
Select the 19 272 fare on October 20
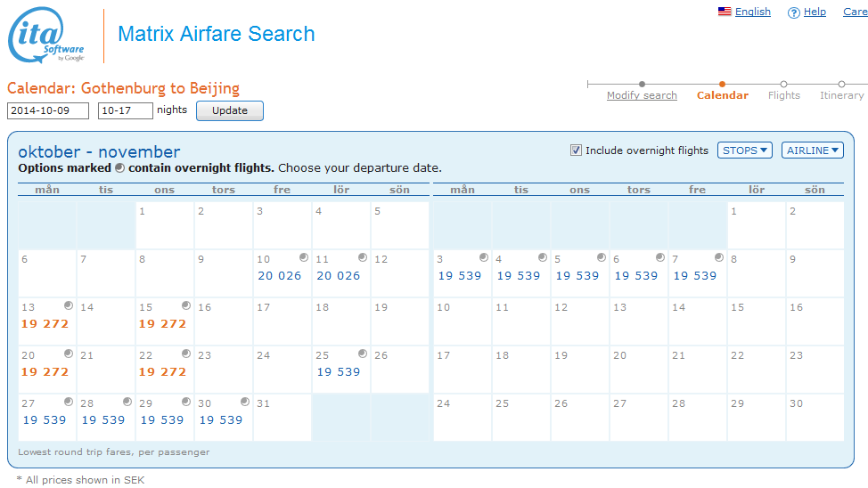pos(45,371)
